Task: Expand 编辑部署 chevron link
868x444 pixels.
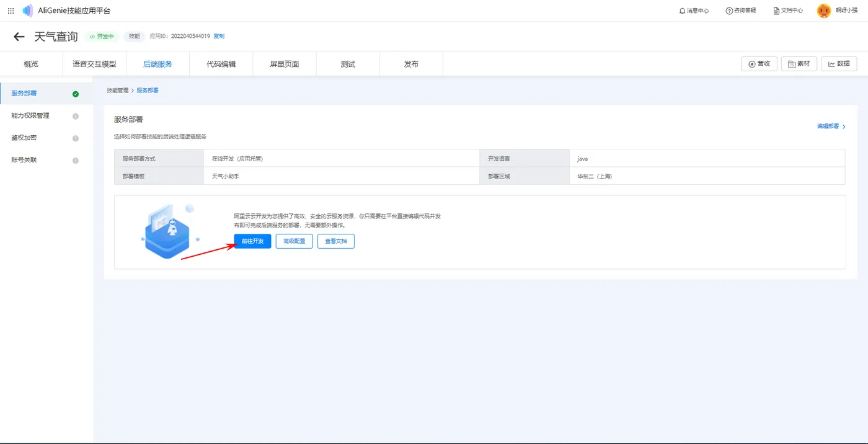Action: [x=831, y=127]
